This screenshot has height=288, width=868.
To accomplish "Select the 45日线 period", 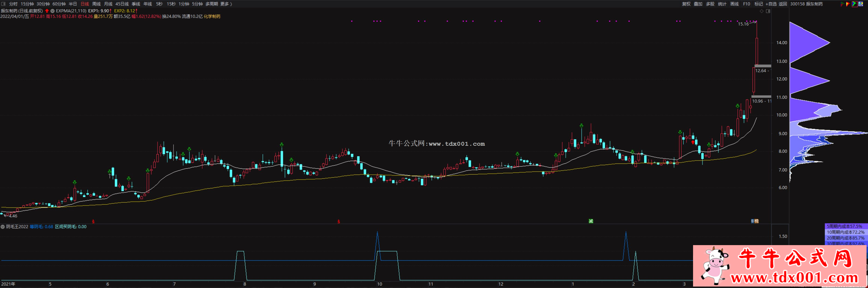I will (x=122, y=4).
